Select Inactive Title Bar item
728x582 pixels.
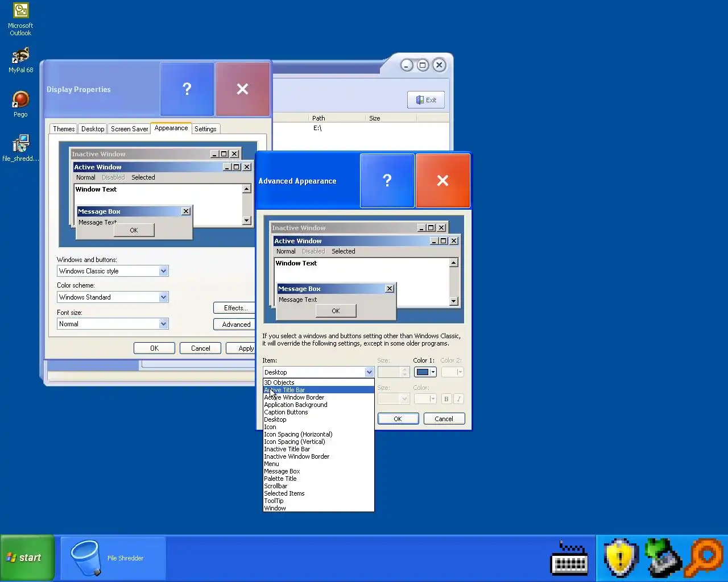click(318, 449)
